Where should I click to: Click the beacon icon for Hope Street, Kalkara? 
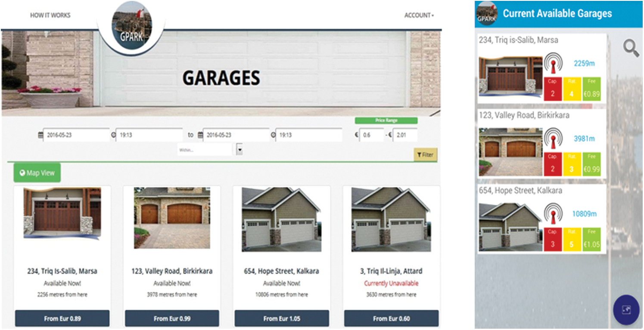pyautogui.click(x=552, y=214)
